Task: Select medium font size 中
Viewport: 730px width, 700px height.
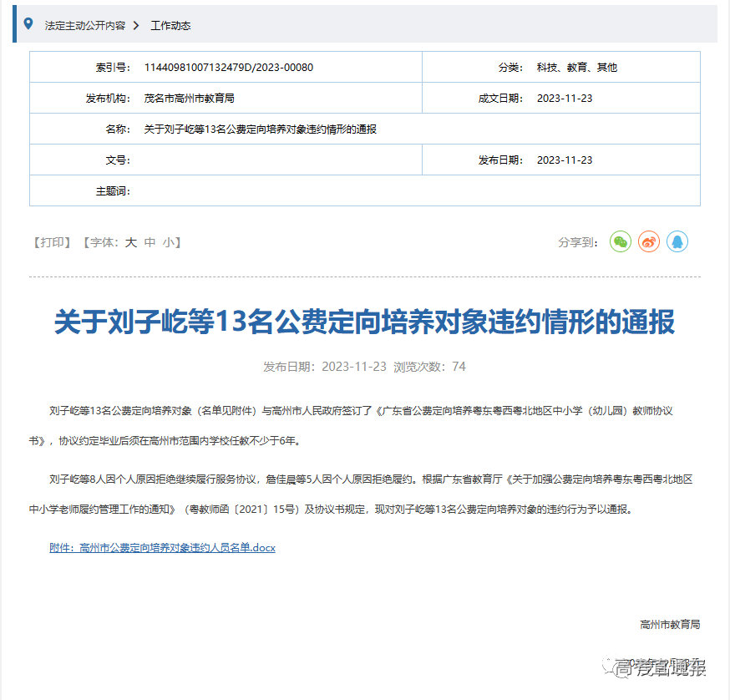Action: click(149, 241)
